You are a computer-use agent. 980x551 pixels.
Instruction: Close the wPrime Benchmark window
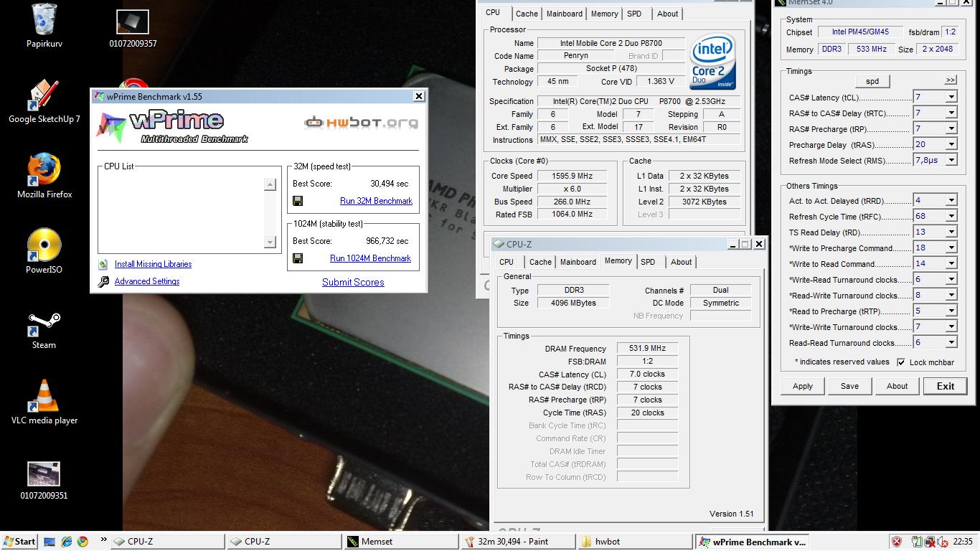(419, 96)
